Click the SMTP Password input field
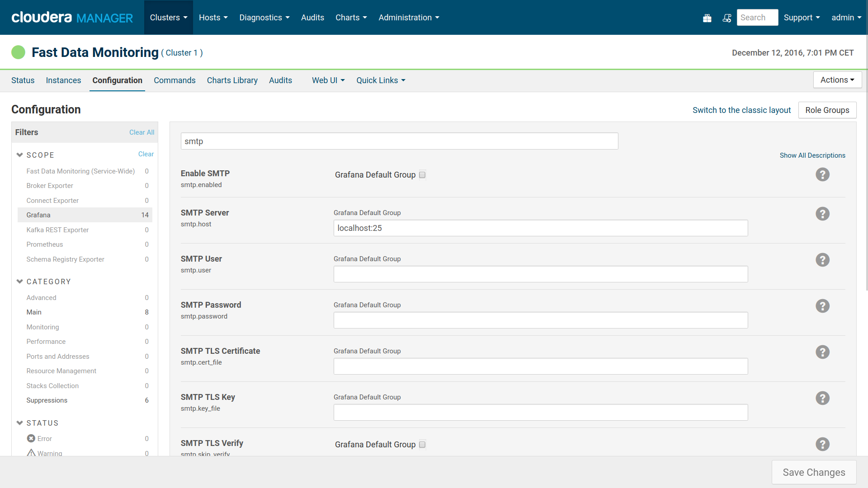The width and height of the screenshot is (868, 488). pos(541,320)
